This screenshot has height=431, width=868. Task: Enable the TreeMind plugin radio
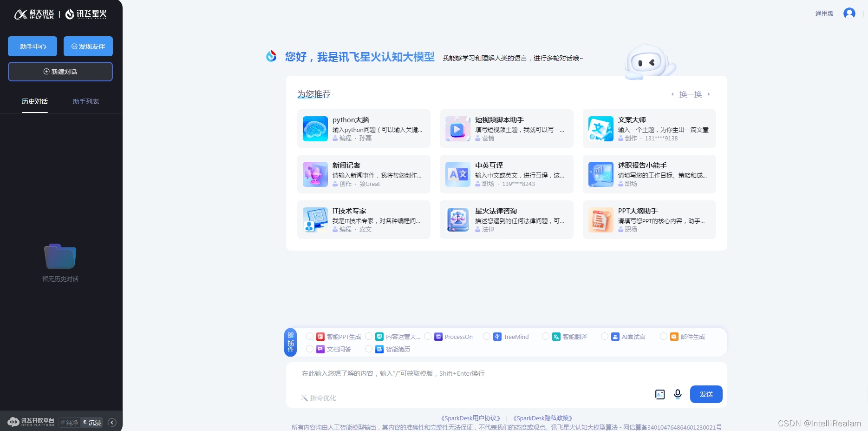487,336
